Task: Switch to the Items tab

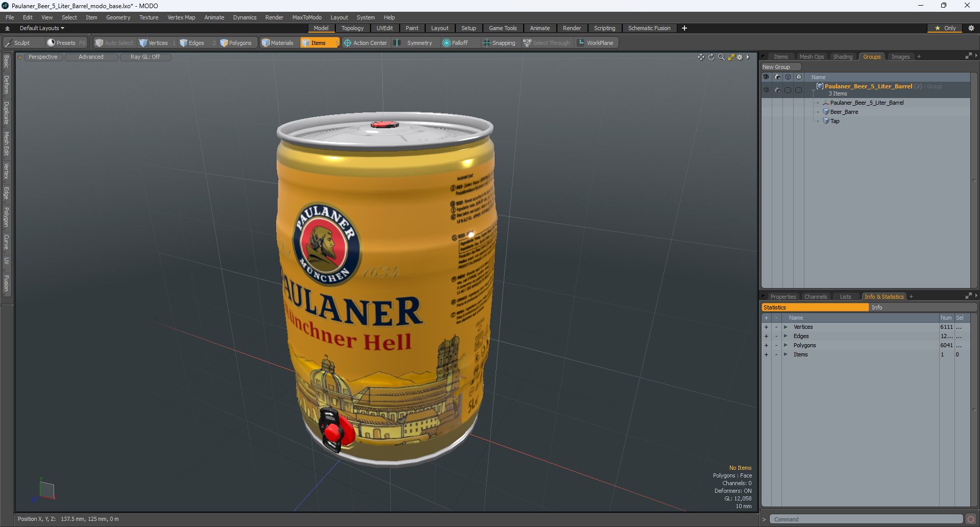Action: [x=780, y=57]
